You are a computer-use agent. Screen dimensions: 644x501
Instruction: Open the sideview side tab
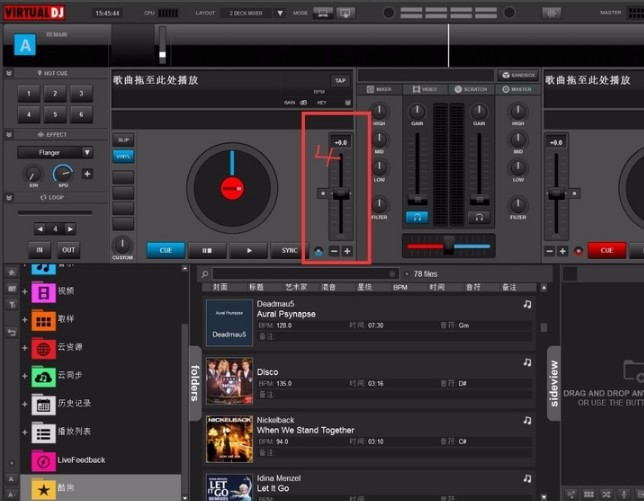point(554,383)
